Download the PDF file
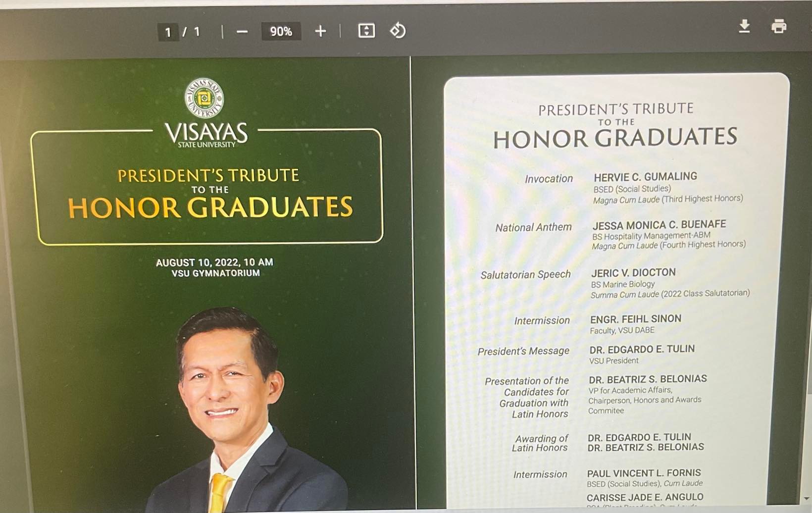The width and height of the screenshot is (812, 513). point(744,26)
